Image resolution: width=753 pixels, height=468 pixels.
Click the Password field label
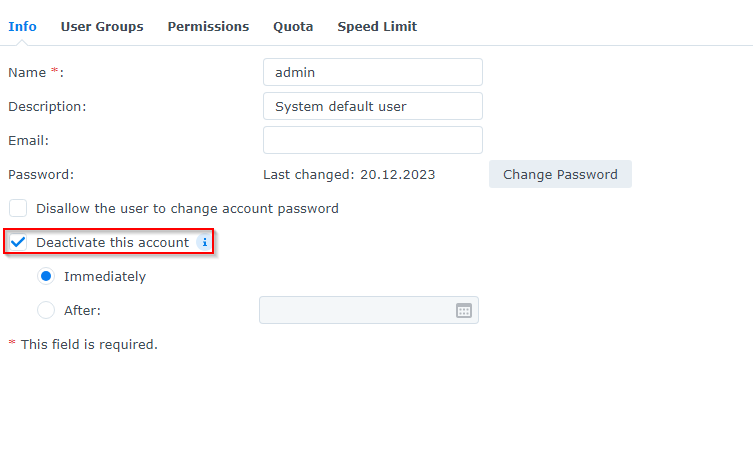tap(41, 175)
